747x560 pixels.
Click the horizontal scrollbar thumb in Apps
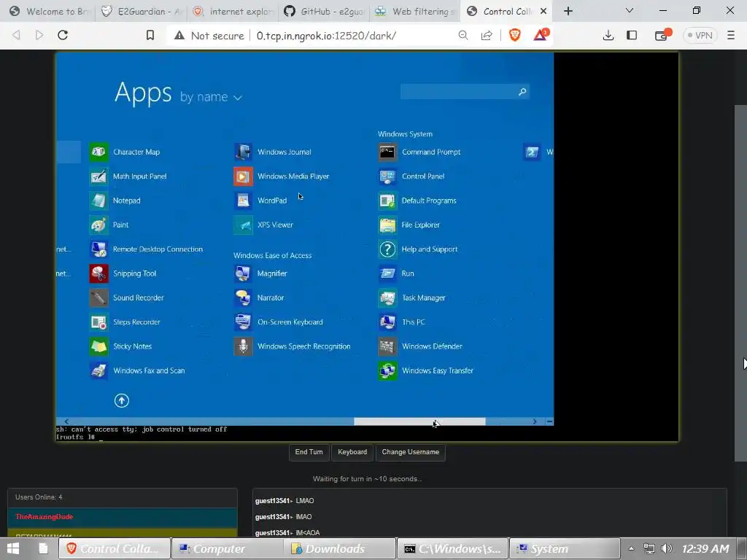pos(419,421)
